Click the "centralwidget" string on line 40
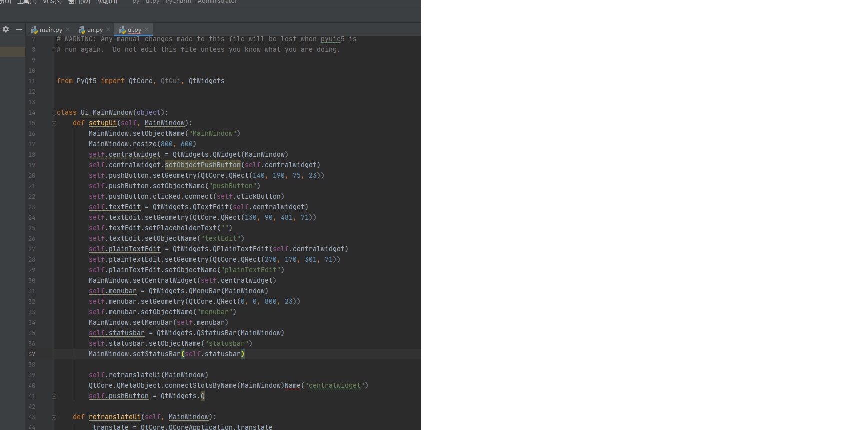 point(335,386)
